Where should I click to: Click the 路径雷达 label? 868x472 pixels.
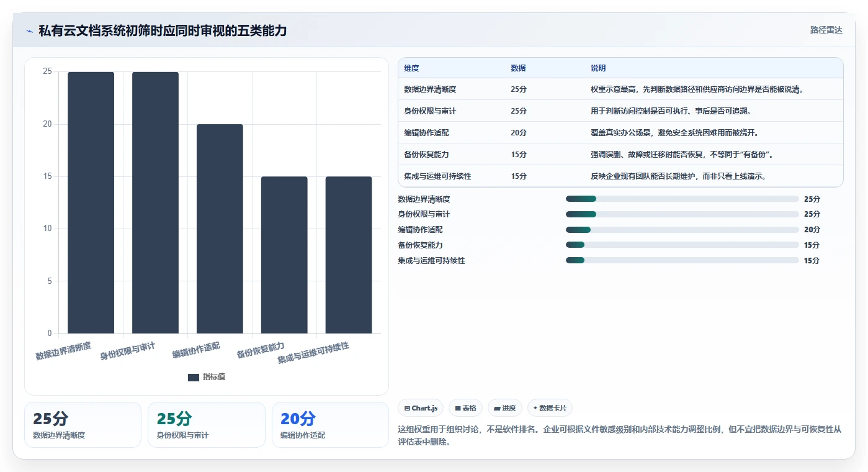pos(826,30)
